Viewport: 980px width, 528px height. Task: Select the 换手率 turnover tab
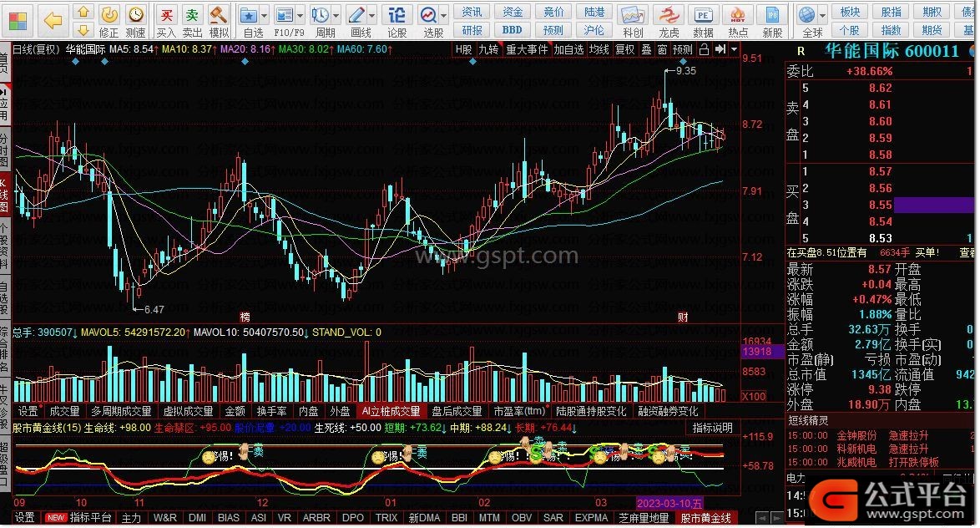(x=271, y=411)
